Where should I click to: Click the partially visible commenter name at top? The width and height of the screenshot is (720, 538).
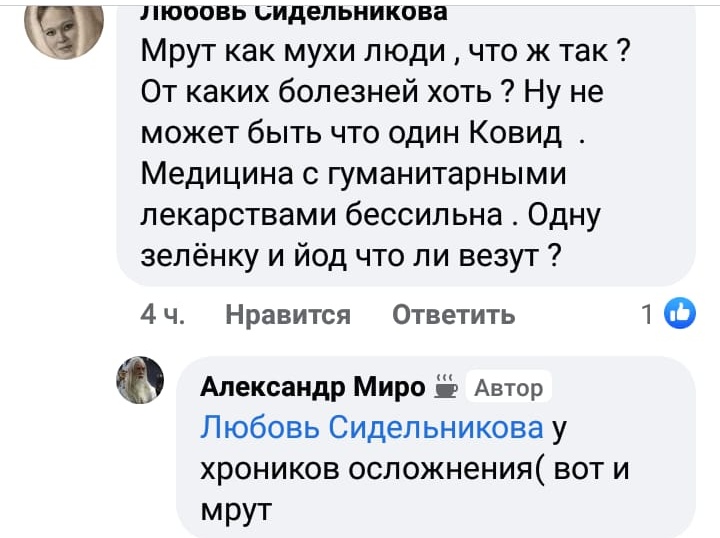click(x=293, y=11)
